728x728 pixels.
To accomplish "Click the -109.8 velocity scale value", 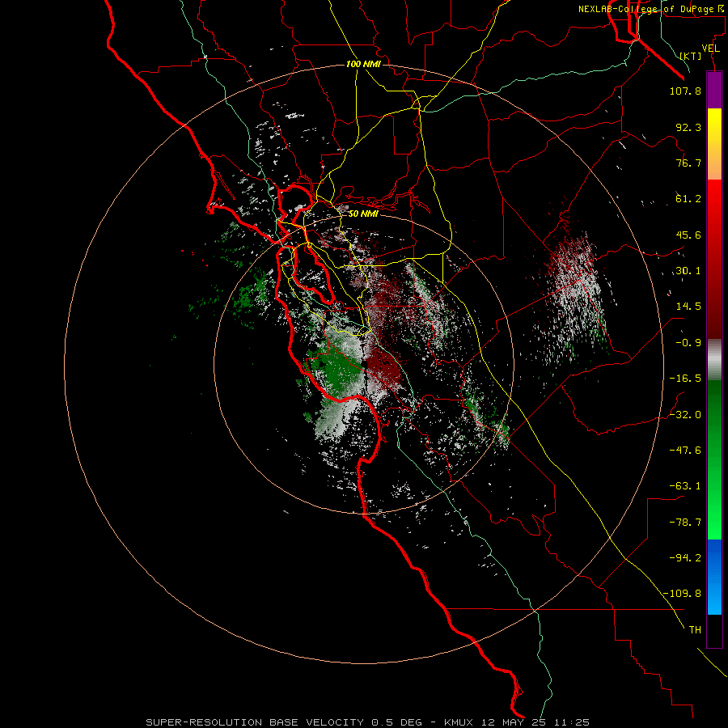I will tap(682, 594).
